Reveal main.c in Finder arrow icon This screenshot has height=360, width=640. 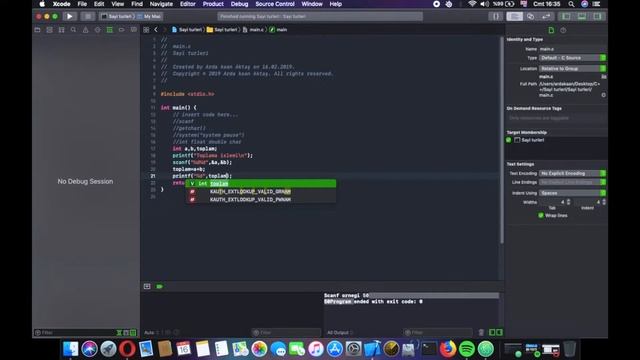[604, 95]
